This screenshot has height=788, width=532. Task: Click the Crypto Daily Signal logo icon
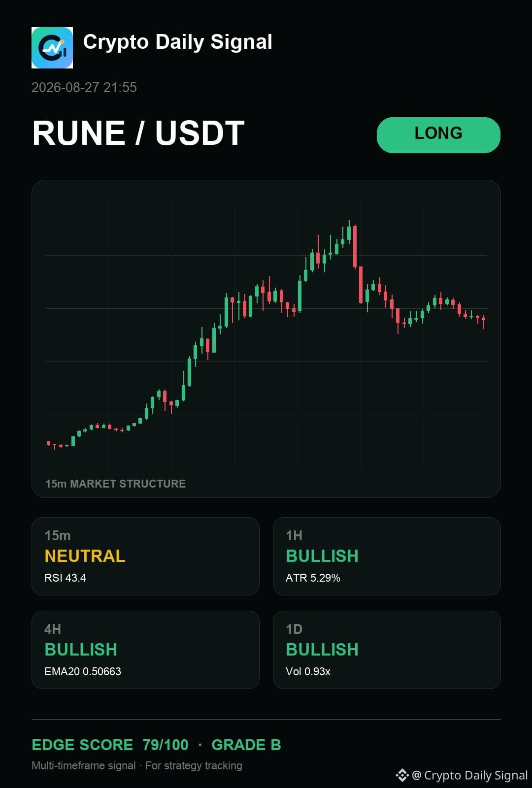[52, 48]
